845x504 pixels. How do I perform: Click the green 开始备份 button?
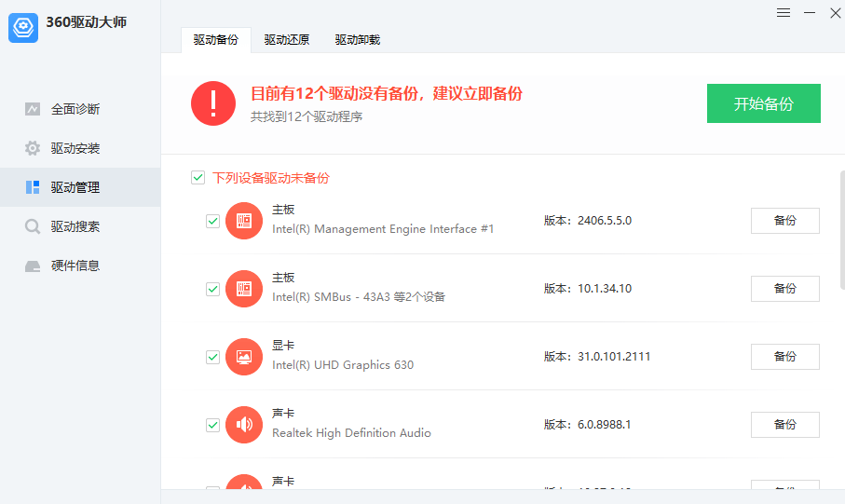click(x=764, y=103)
